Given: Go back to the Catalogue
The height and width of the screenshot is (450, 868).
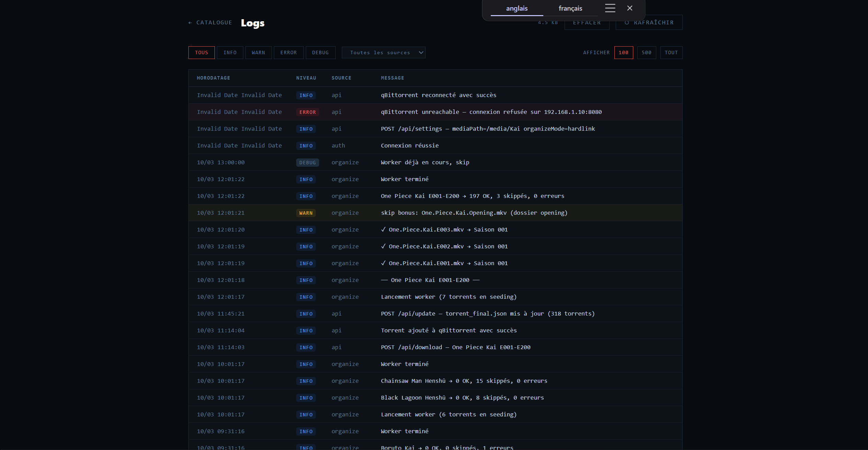Looking at the screenshot, I should tap(210, 23).
